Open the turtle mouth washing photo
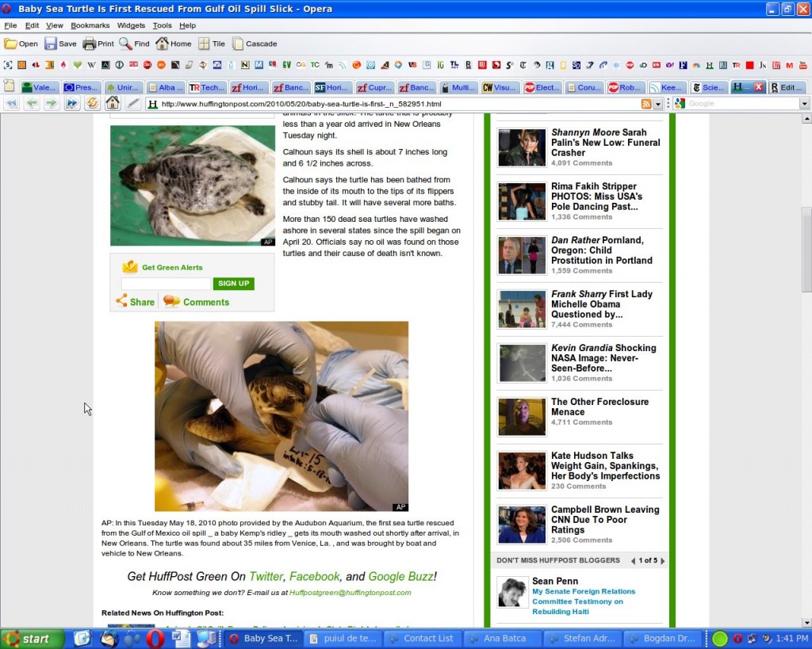This screenshot has height=649, width=812. [282, 416]
